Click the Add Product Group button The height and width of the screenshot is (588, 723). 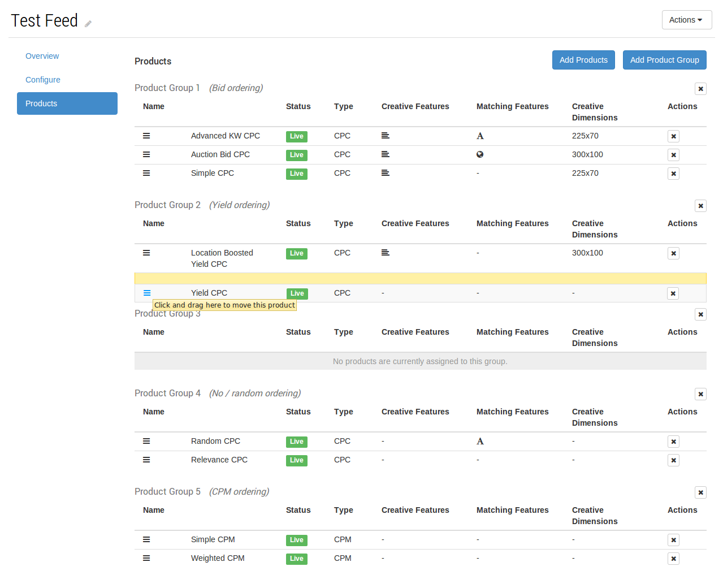[x=664, y=60]
